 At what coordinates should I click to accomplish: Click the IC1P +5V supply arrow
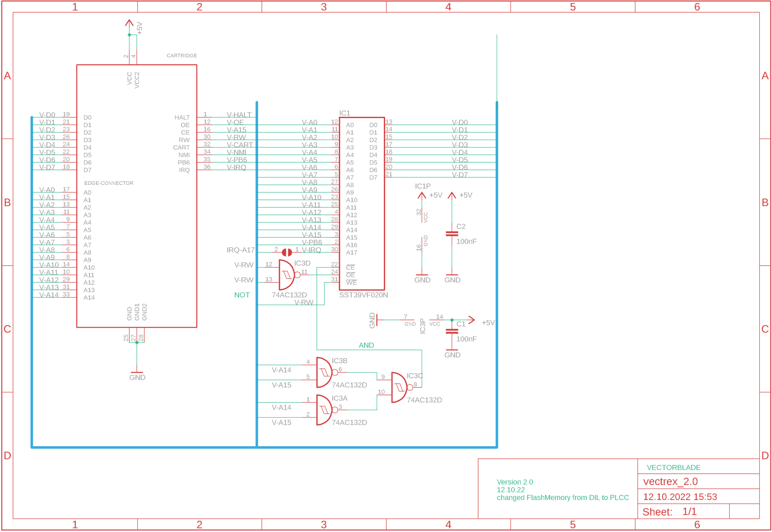coord(422,195)
